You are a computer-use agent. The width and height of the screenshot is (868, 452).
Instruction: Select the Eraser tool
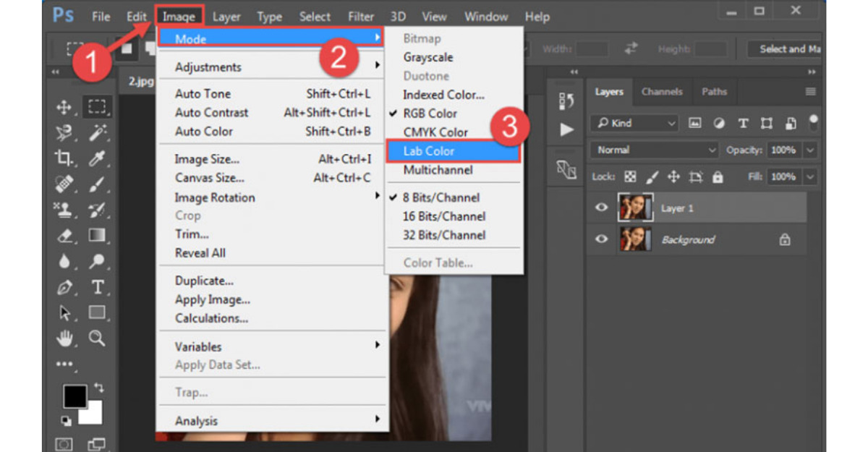(65, 236)
